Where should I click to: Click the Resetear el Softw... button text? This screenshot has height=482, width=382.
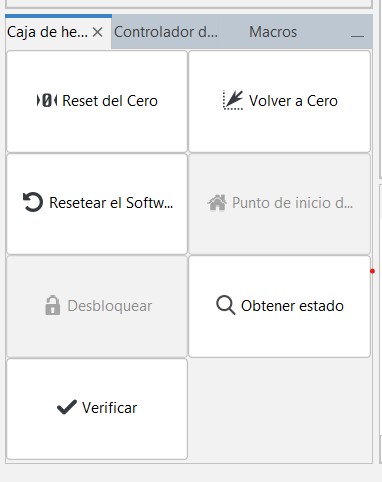(111, 203)
